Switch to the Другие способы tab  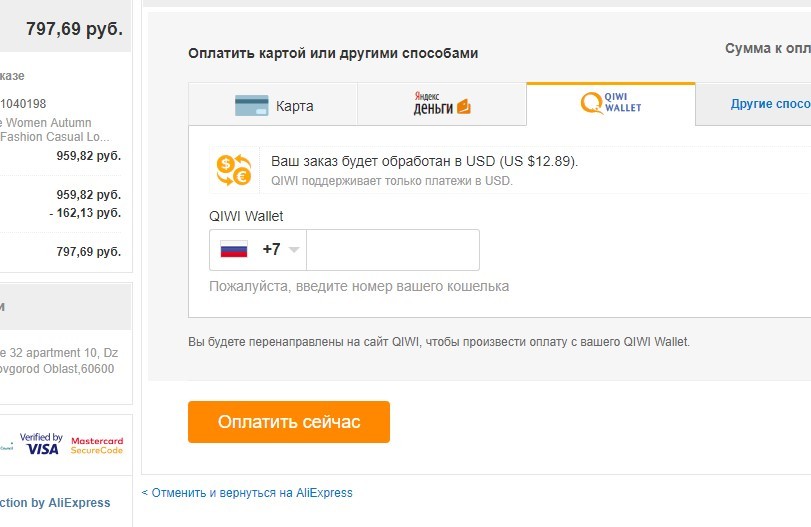tap(754, 104)
